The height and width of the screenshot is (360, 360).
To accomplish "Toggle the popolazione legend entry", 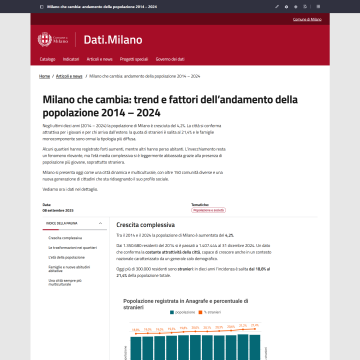I will 182,312.
